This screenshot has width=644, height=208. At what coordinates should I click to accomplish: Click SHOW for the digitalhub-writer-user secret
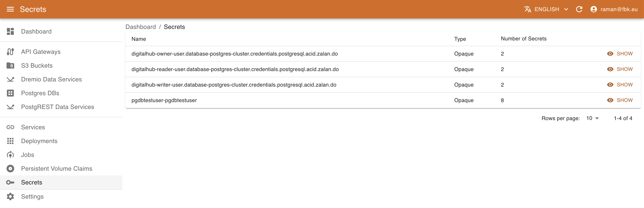tap(625, 85)
